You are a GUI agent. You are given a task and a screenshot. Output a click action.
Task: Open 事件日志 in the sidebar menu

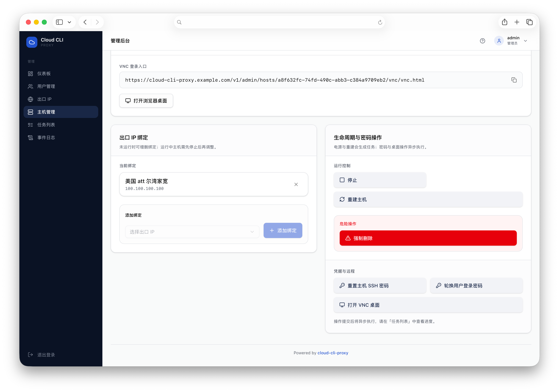click(x=46, y=138)
